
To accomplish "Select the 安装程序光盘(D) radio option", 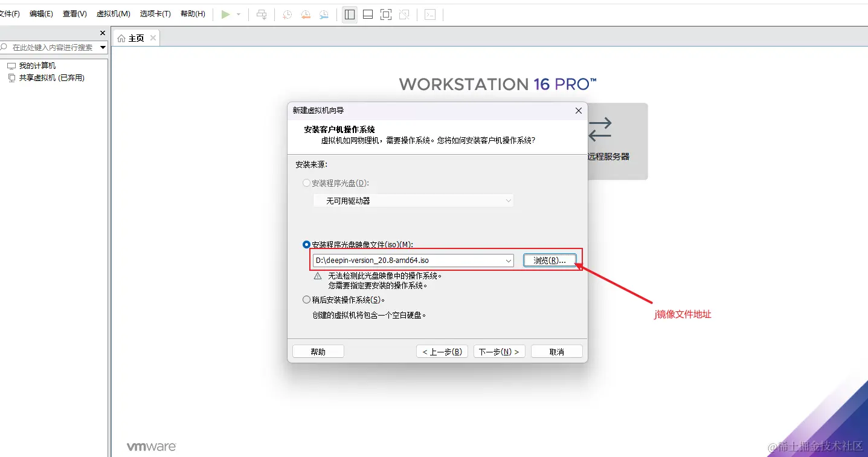I will point(306,183).
